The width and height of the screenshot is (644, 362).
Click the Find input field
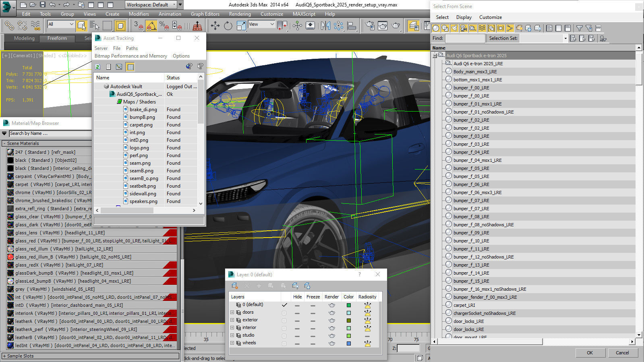coord(465,38)
